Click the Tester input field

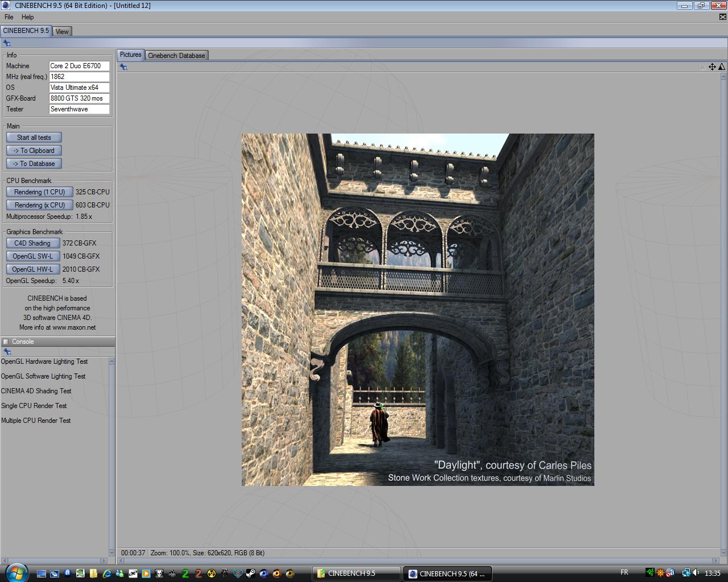point(79,109)
